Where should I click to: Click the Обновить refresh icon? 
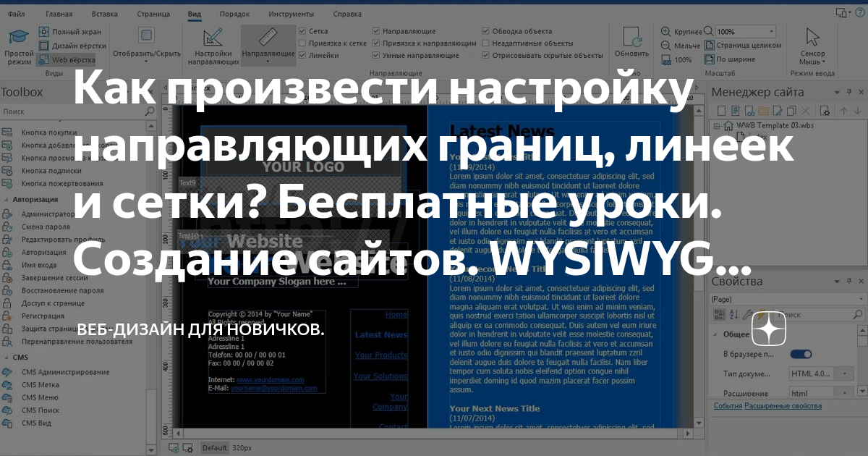click(631, 38)
